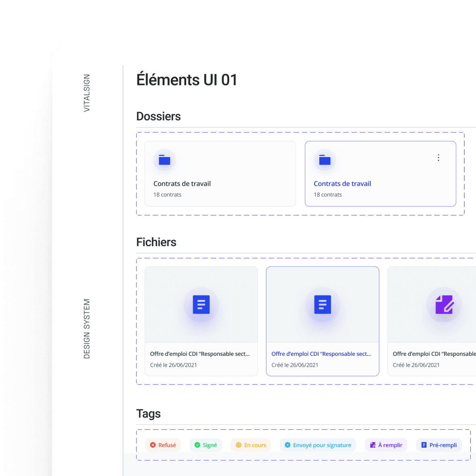This screenshot has height=476, width=476.
Task: Select the Pré-rempli tag
Action: [439, 445]
